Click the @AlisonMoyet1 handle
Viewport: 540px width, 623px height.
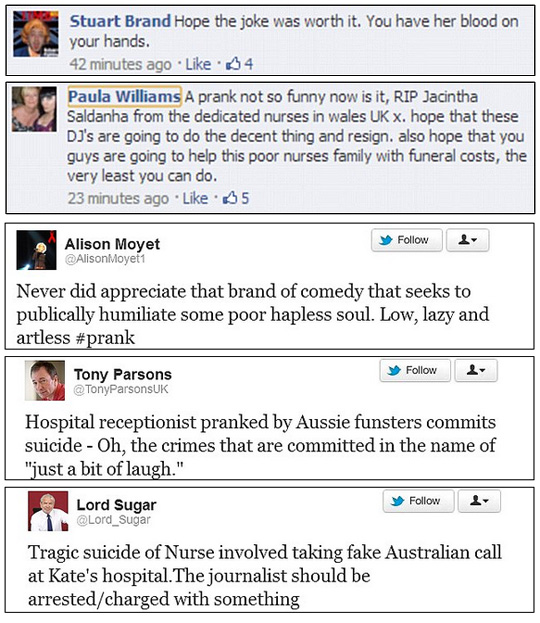[x=105, y=259]
